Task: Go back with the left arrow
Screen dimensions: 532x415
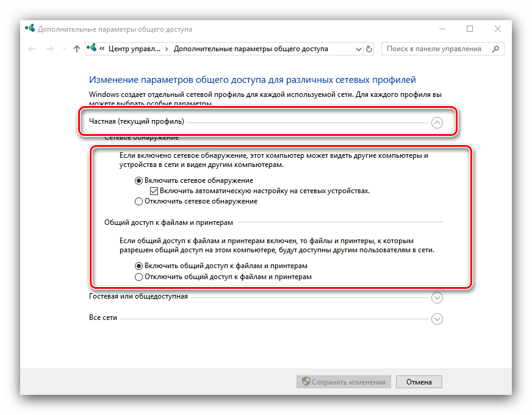Action: [x=32, y=49]
